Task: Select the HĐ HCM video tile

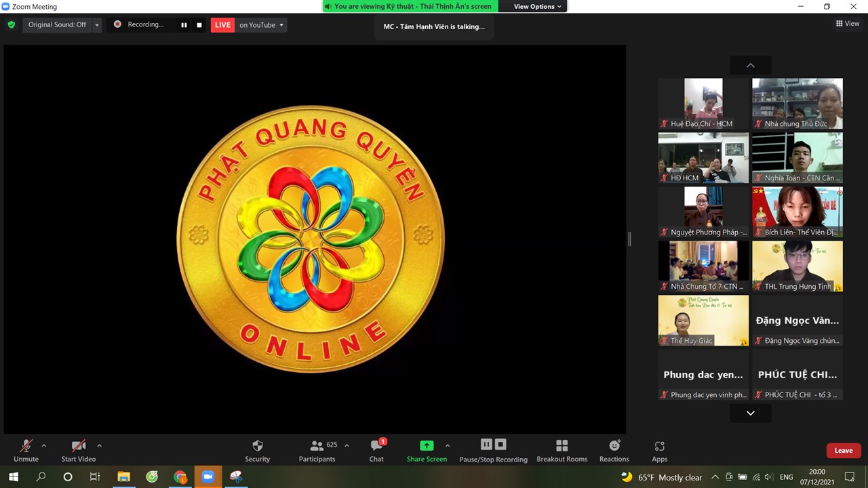Action: coord(703,158)
